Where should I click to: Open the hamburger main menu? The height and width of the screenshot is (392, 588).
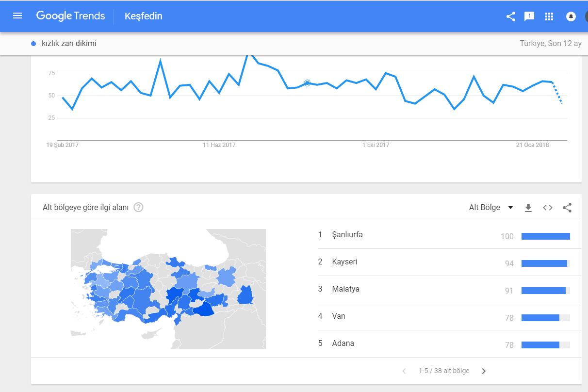[x=17, y=16]
